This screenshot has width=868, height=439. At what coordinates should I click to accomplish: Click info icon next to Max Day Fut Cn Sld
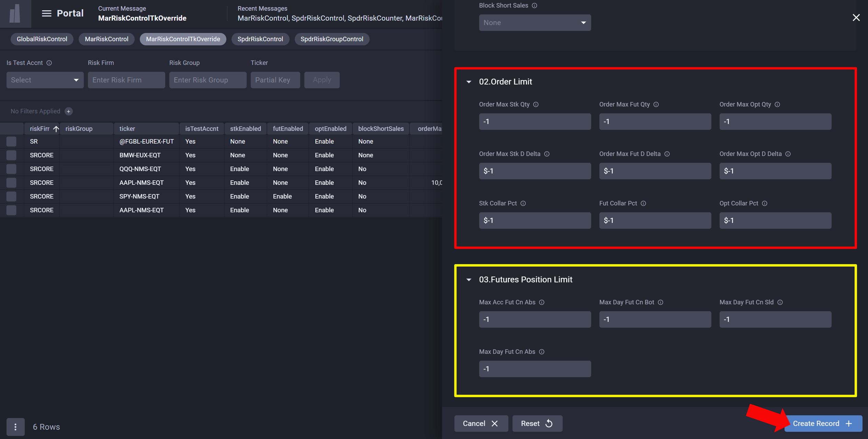780,302
